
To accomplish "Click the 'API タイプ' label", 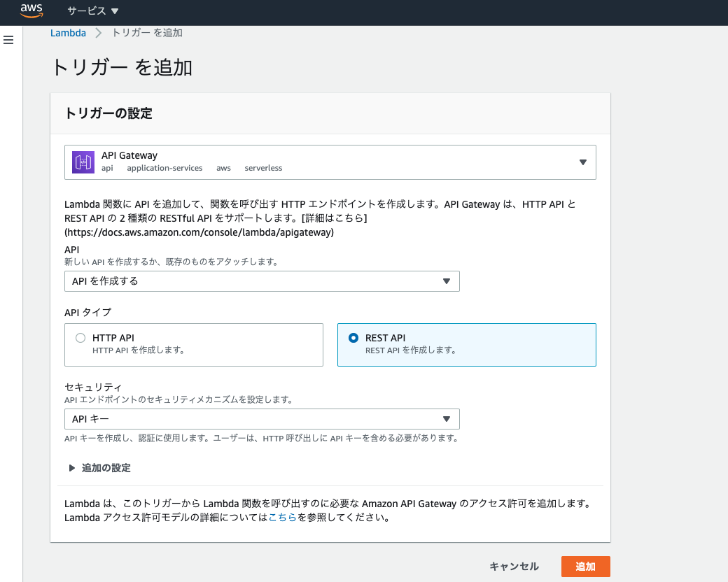I will 88,313.
